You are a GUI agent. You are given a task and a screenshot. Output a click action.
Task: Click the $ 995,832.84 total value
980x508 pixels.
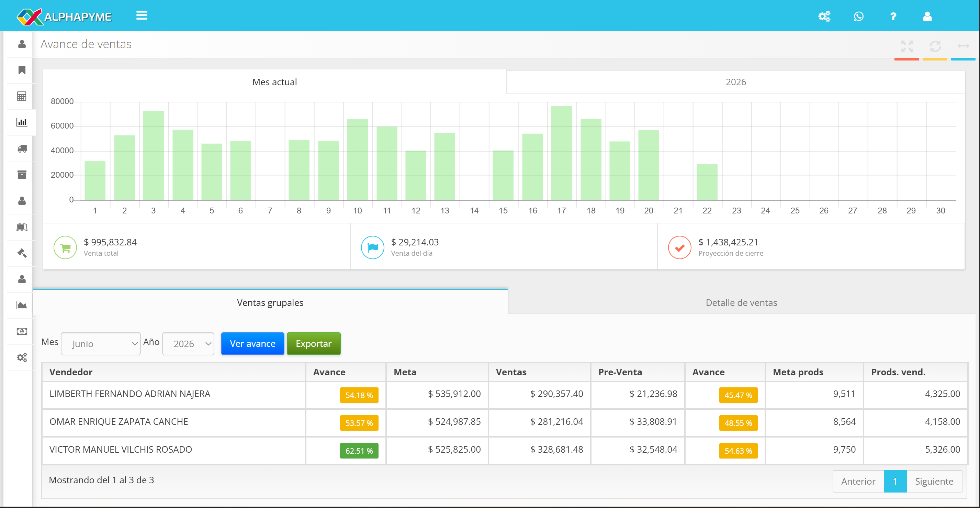point(110,242)
